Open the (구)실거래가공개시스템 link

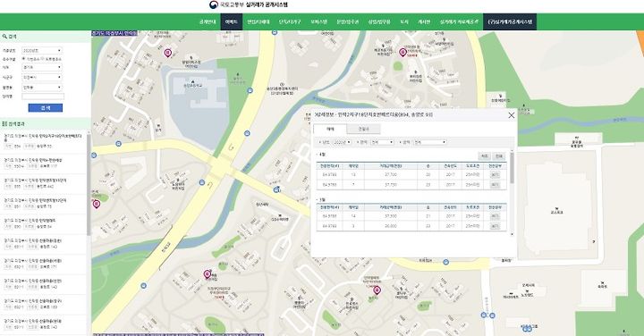tap(510, 21)
